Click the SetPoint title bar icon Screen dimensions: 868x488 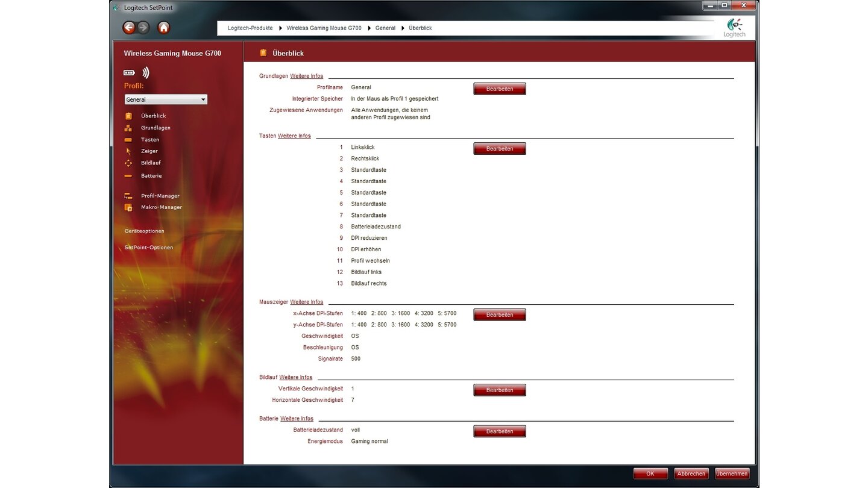coord(116,7)
